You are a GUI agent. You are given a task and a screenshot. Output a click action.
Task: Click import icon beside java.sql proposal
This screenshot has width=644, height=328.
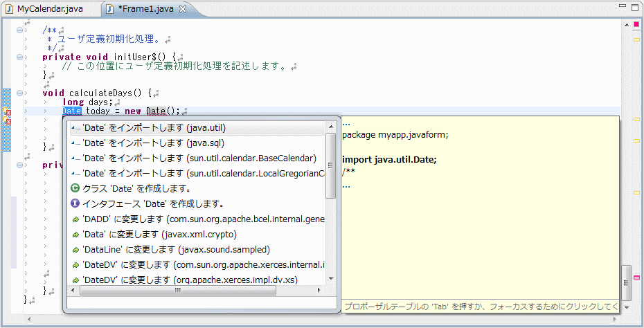[75, 144]
